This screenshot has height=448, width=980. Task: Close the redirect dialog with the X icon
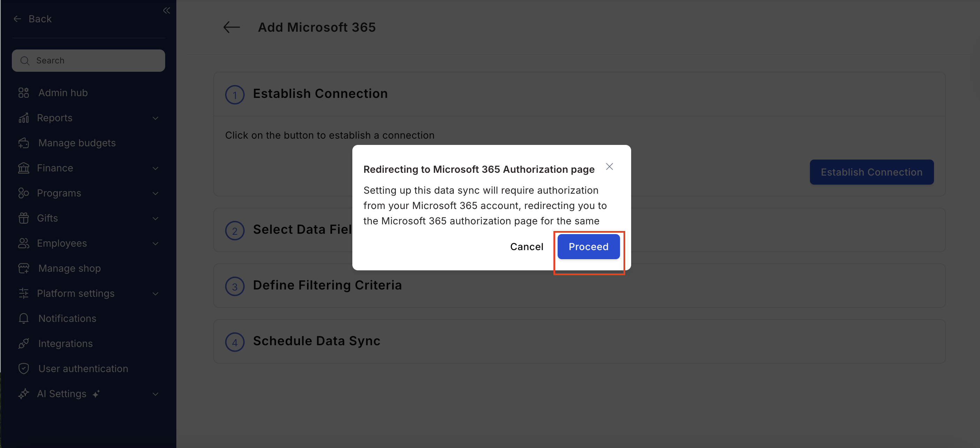(x=609, y=167)
